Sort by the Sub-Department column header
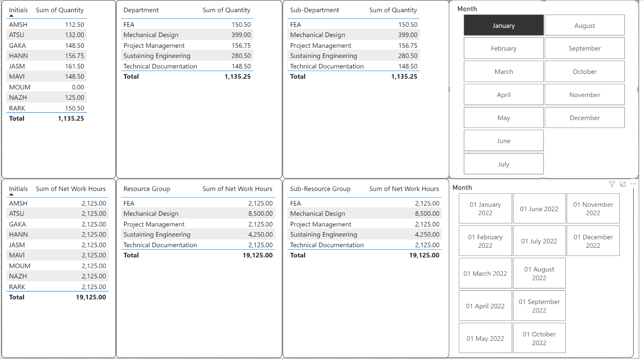This screenshot has width=644, height=361. tap(315, 10)
